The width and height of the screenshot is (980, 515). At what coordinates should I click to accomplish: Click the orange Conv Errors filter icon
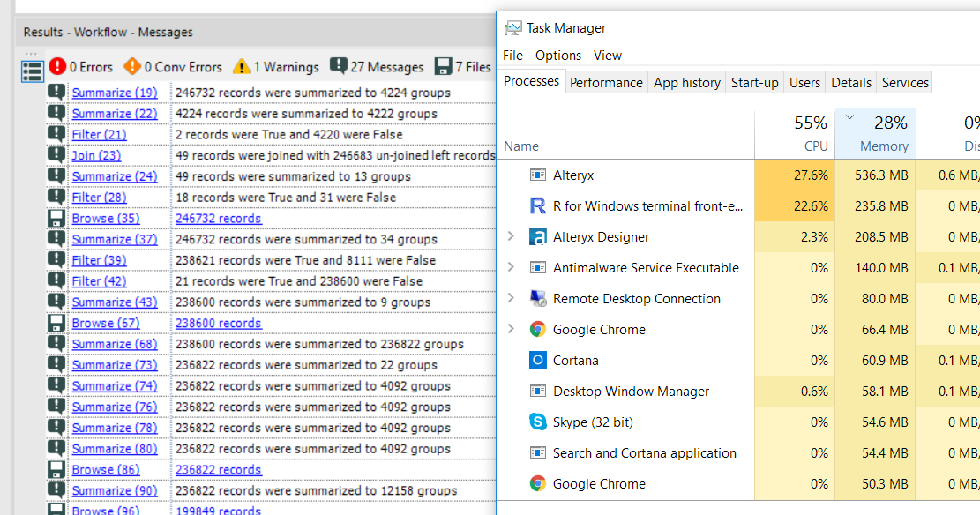point(132,65)
